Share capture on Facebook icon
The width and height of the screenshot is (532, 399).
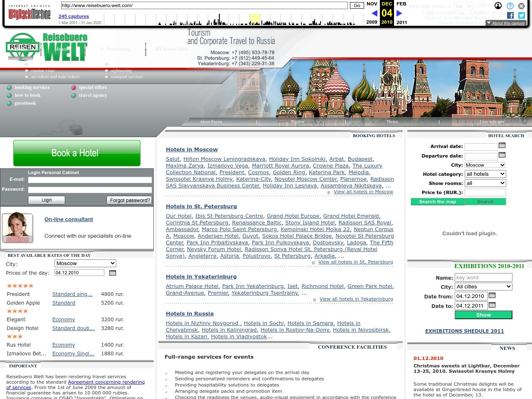click(x=510, y=15)
